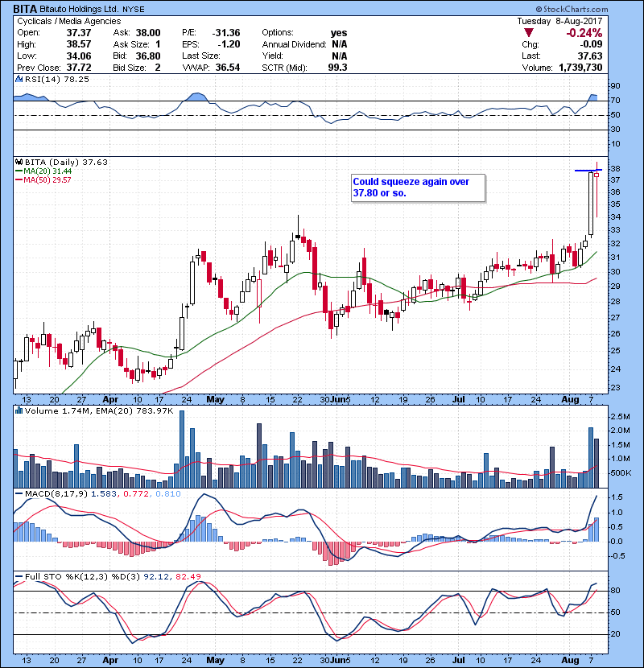Click the MACD(8,17,9) indicator label

pyautogui.click(x=56, y=494)
